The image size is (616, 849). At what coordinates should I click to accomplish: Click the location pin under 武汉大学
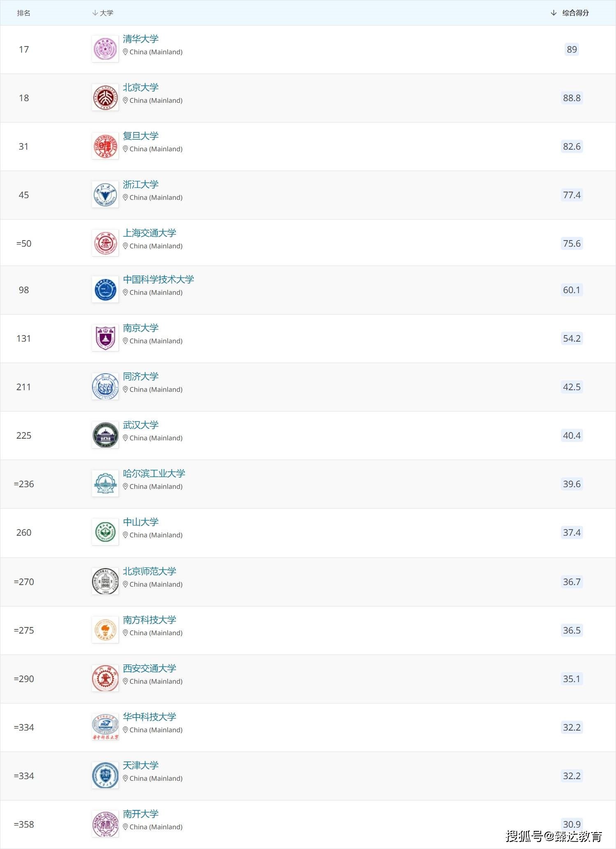(x=125, y=438)
